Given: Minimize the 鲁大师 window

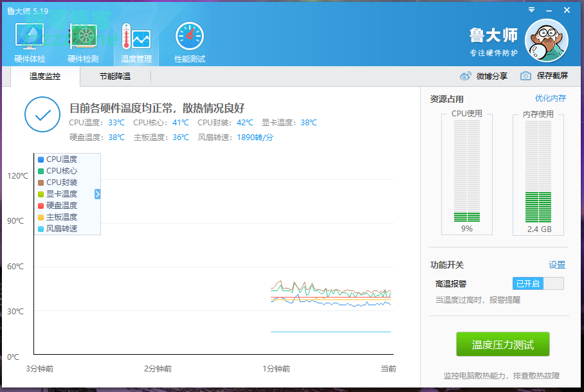Looking at the screenshot, I should [549, 10].
